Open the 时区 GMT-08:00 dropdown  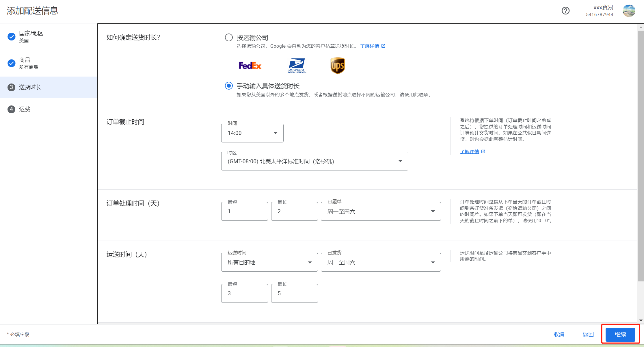click(314, 161)
